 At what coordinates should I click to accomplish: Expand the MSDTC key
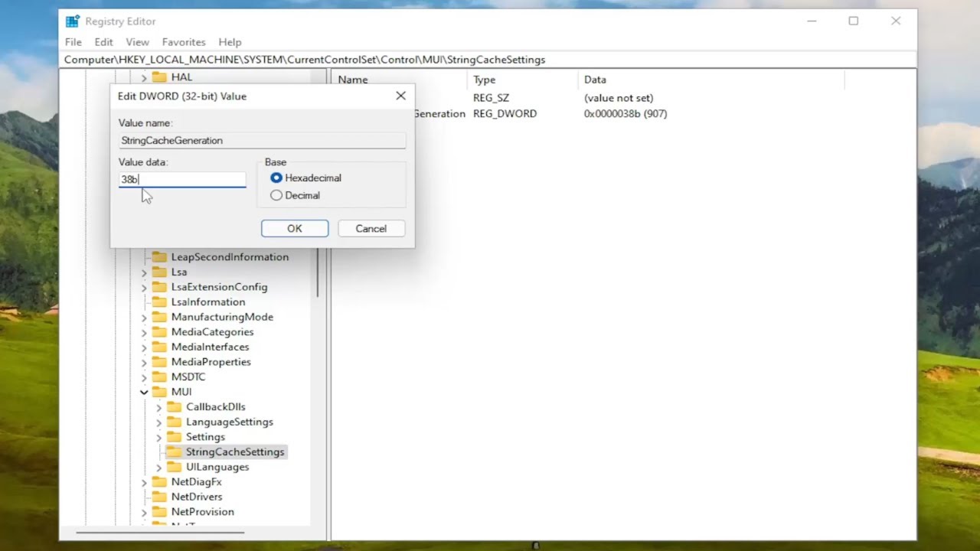click(144, 377)
